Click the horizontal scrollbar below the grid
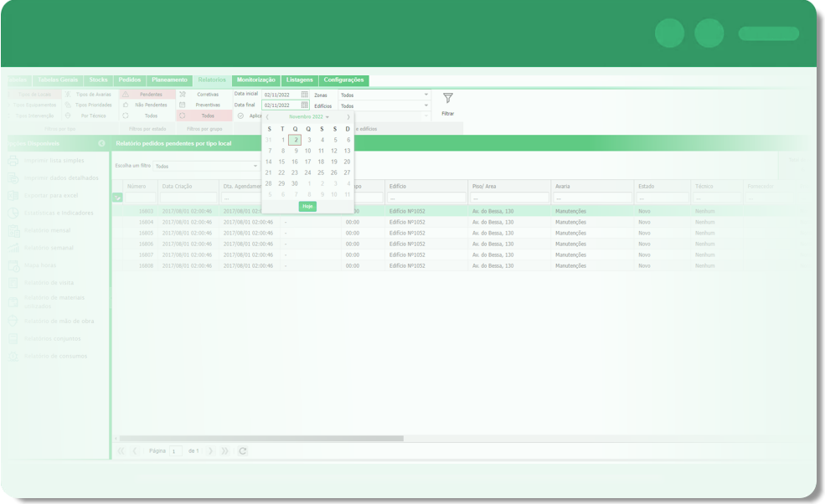Screen dimensions: 825x504 pos(261,438)
